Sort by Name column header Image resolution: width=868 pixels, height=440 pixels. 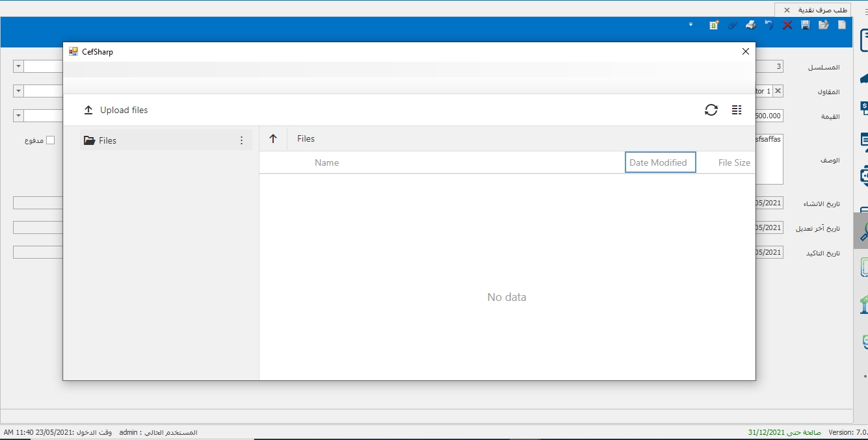[x=326, y=162]
